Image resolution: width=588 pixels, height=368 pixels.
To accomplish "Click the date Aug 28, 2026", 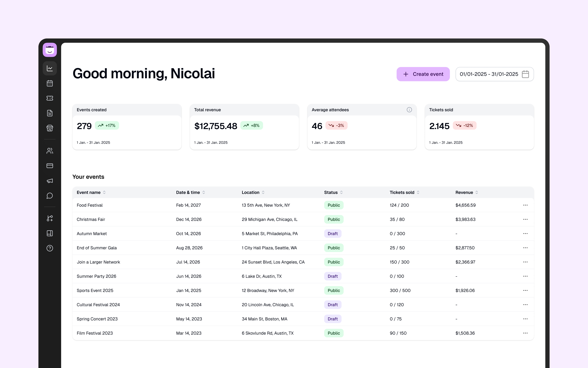I will click(189, 248).
